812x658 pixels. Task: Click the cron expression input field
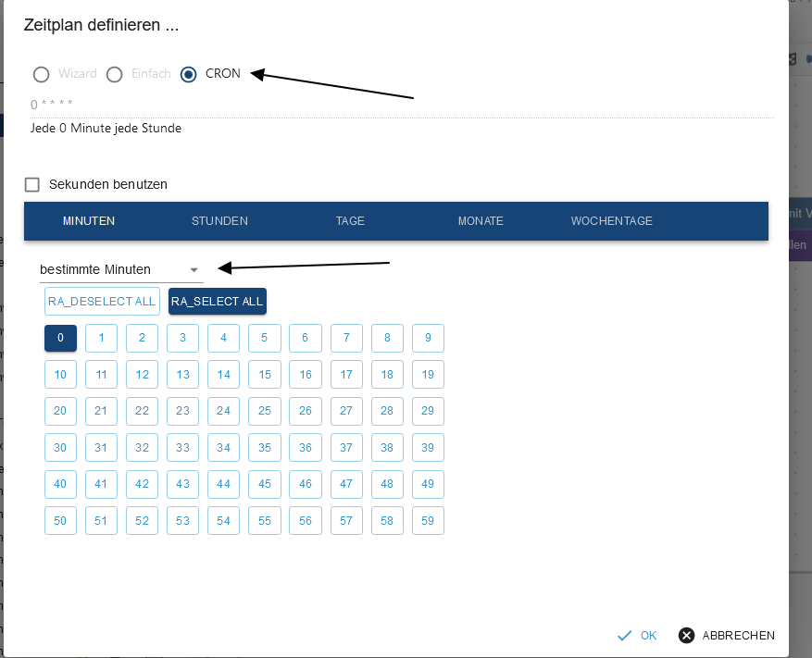398,104
